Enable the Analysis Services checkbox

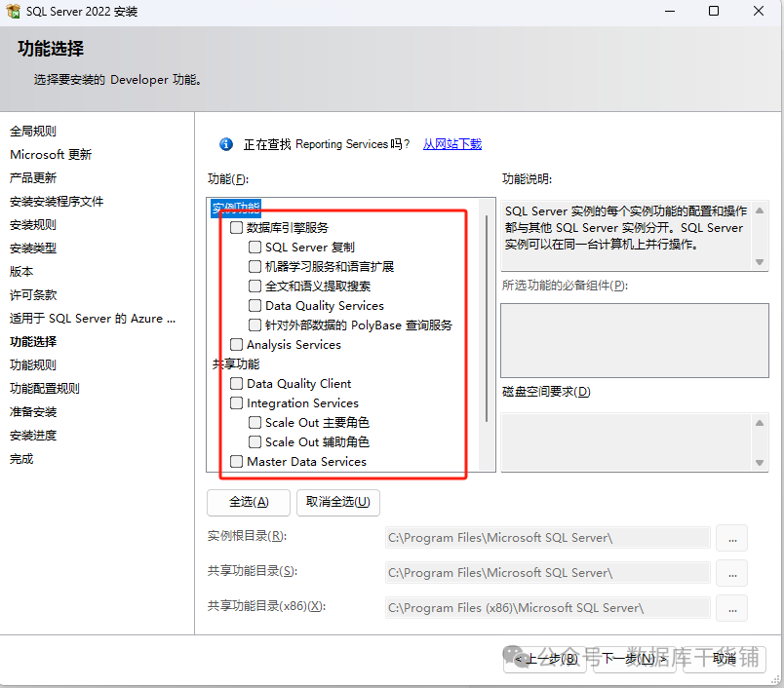click(x=237, y=345)
